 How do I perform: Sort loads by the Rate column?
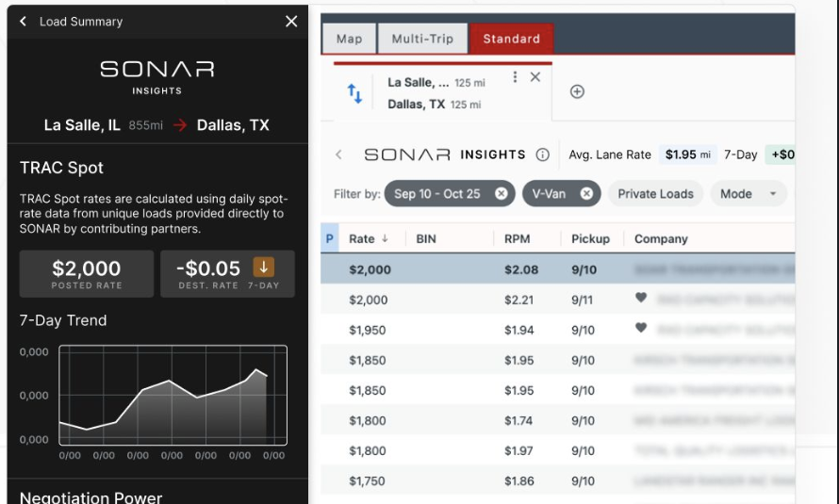[x=362, y=239]
